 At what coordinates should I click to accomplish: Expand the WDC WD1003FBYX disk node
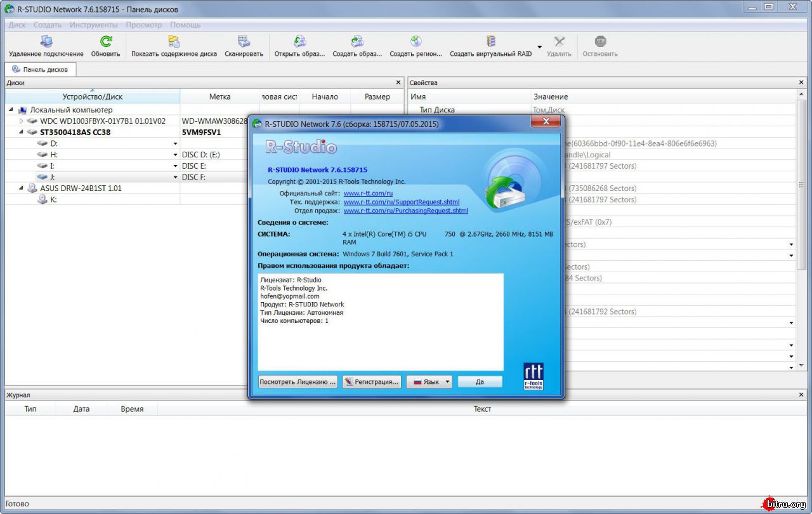[x=22, y=121]
